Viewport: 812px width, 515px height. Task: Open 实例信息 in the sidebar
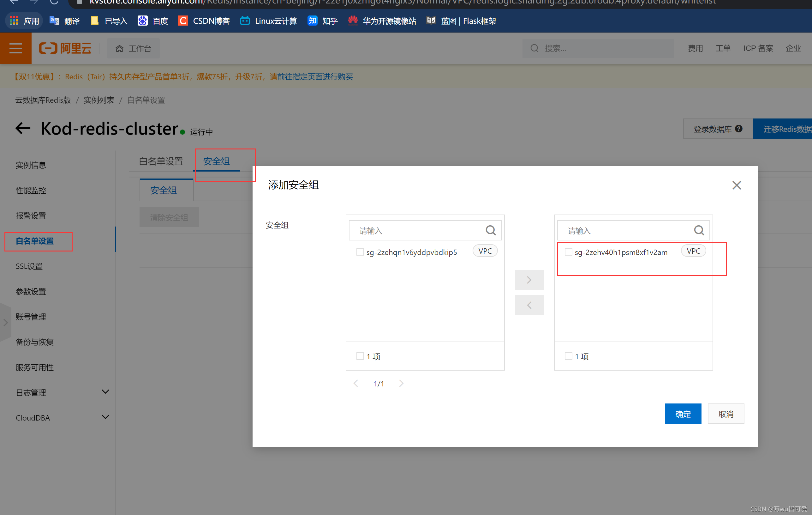(x=31, y=165)
